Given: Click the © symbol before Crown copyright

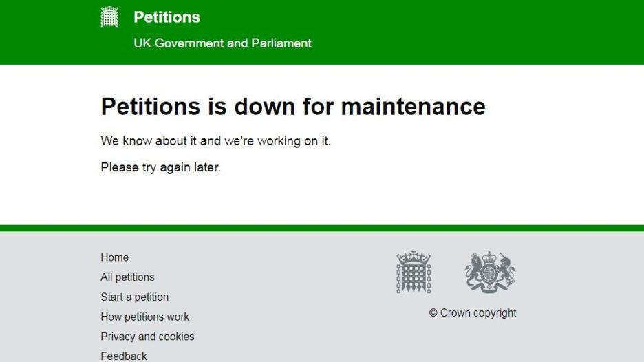Looking at the screenshot, I should tap(433, 313).
